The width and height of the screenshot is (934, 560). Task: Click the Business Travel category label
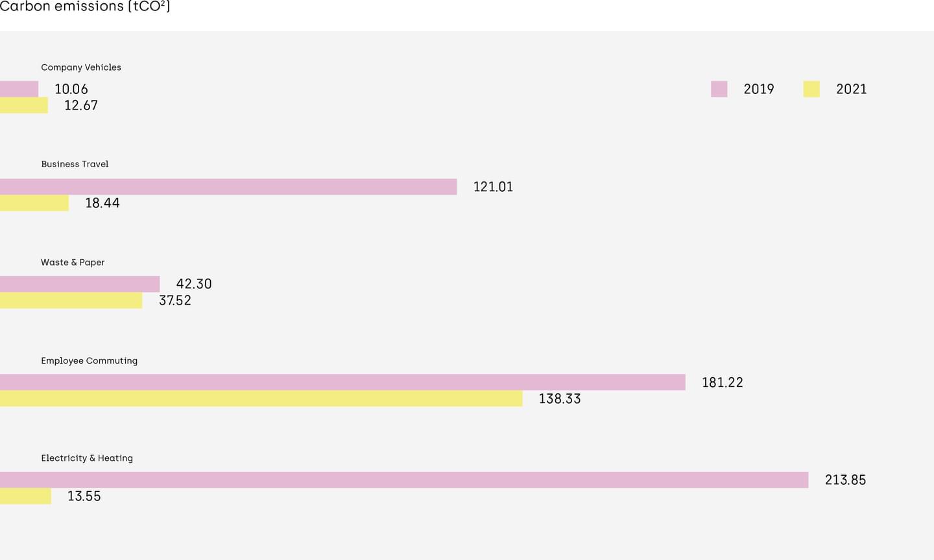coord(75,164)
